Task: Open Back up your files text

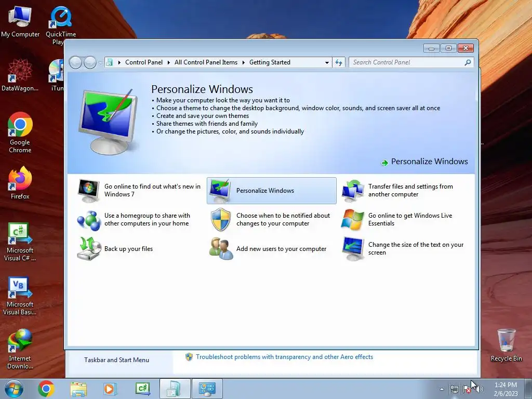Action: (x=129, y=249)
